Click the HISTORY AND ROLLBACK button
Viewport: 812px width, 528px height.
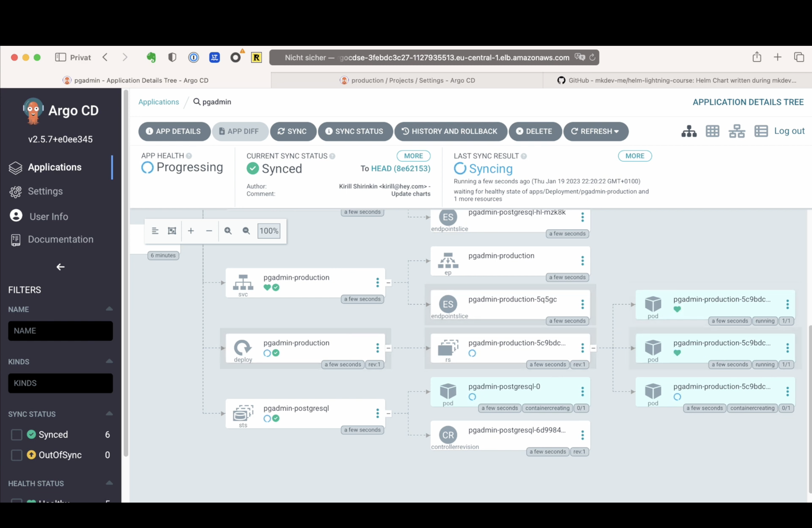(450, 131)
